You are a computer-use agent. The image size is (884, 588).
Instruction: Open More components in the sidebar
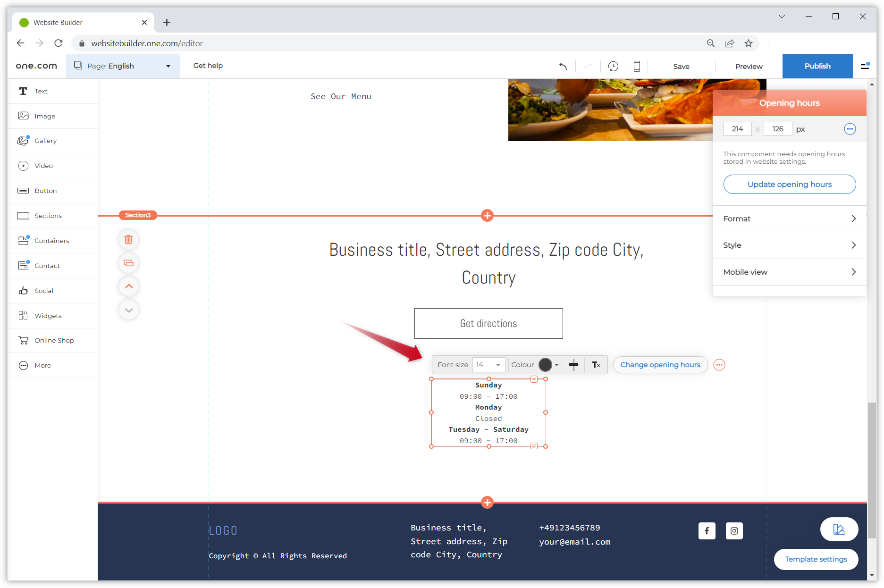click(42, 365)
